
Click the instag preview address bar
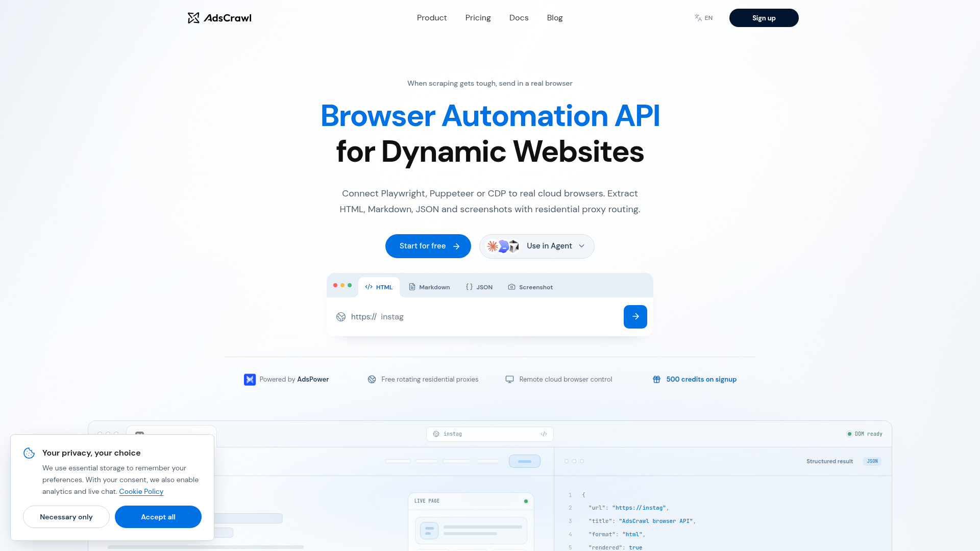click(490, 434)
